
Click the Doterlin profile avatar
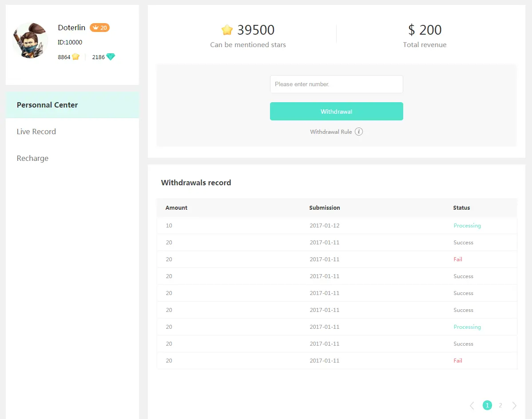30,40
